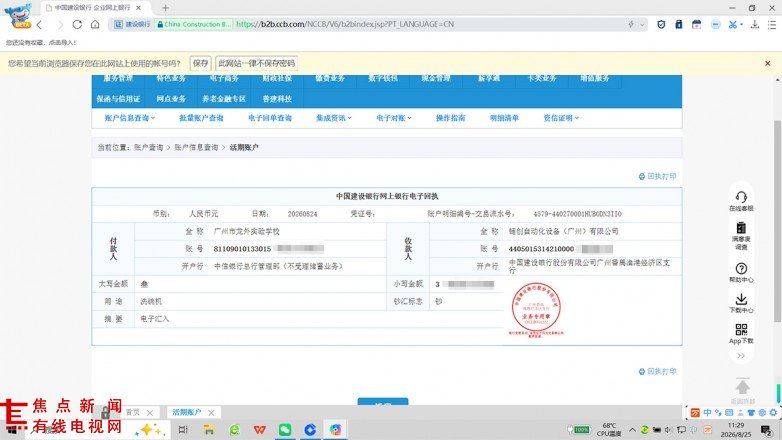The height and width of the screenshot is (440, 782).
Task: Open App下载 QR code icon
Action: (741, 334)
